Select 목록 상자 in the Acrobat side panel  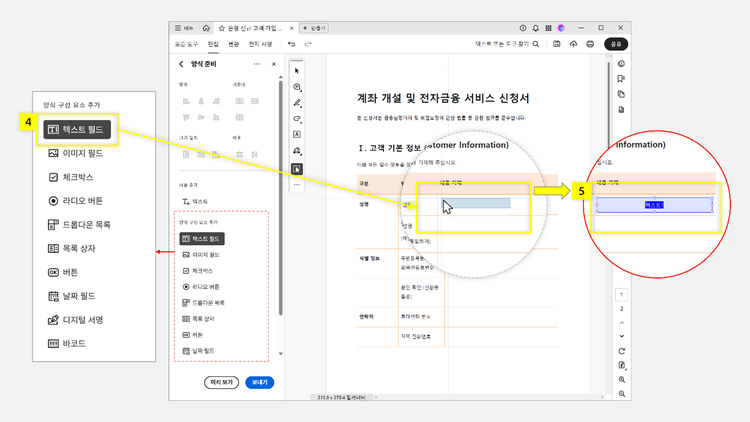point(199,319)
